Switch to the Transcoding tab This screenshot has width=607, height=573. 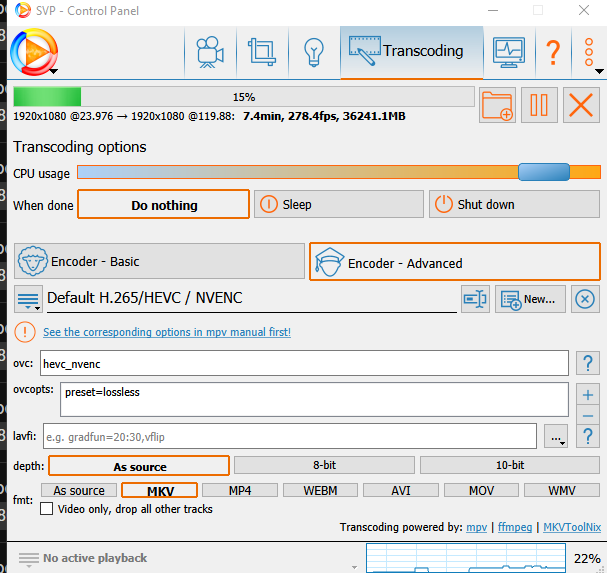click(408, 51)
